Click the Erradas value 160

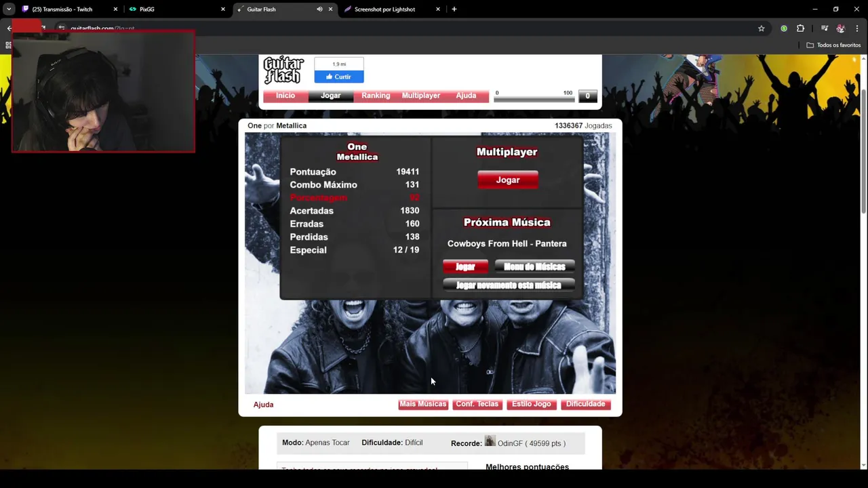[x=412, y=224]
